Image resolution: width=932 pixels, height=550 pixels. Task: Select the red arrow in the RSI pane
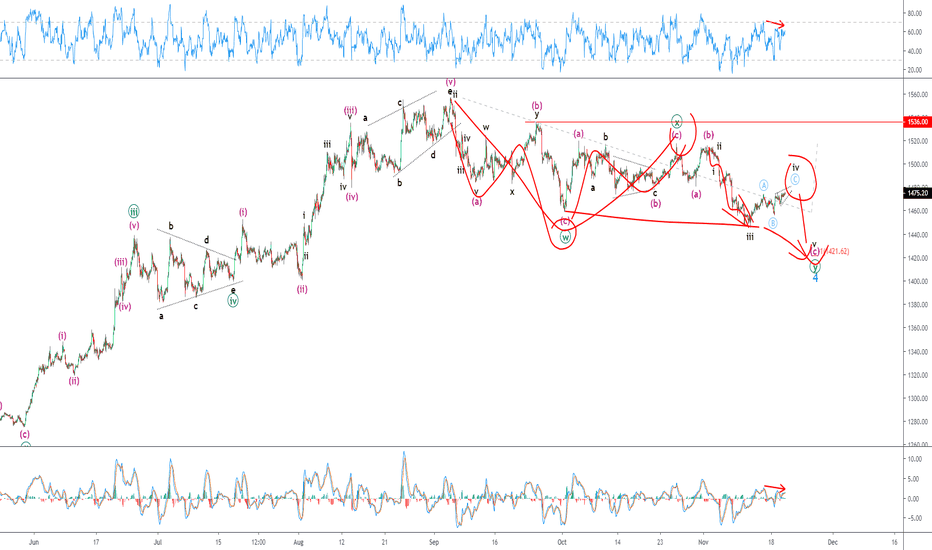tap(775, 24)
